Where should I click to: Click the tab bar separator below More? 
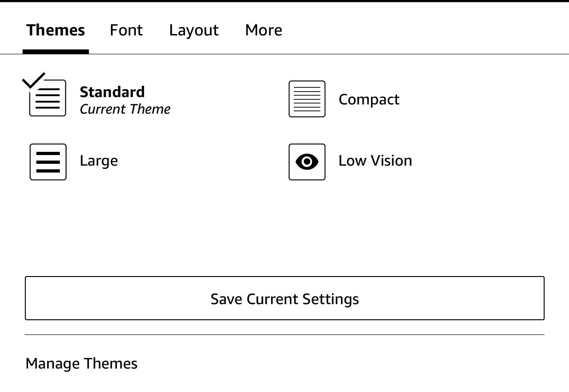pyautogui.click(x=263, y=54)
